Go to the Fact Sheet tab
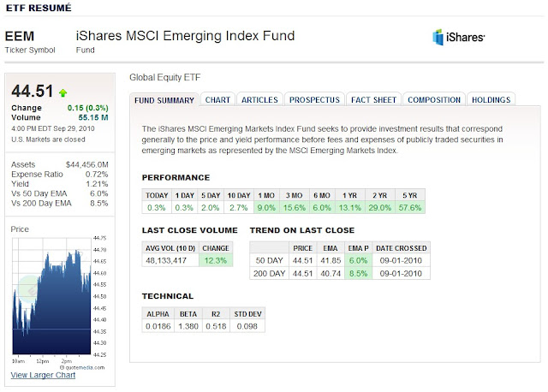Screen dimensions: 548x392 click(374, 100)
